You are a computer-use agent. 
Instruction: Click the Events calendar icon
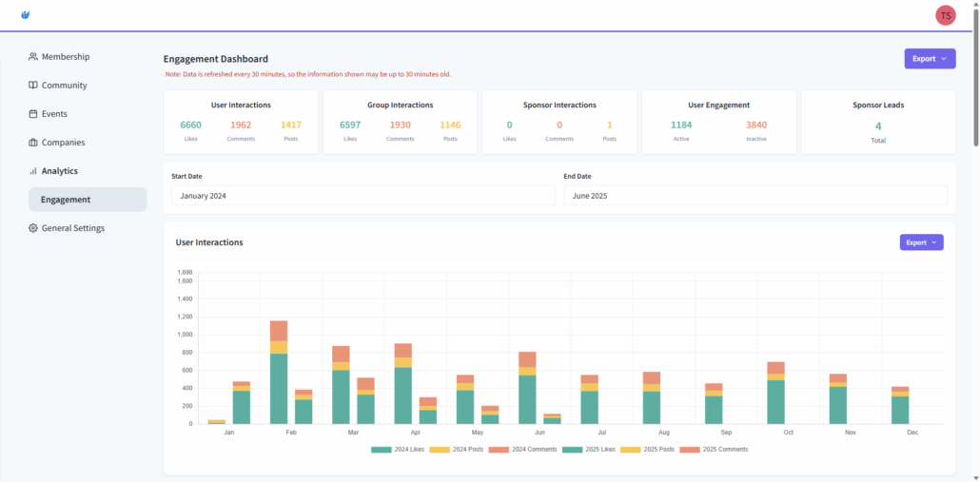click(x=33, y=114)
